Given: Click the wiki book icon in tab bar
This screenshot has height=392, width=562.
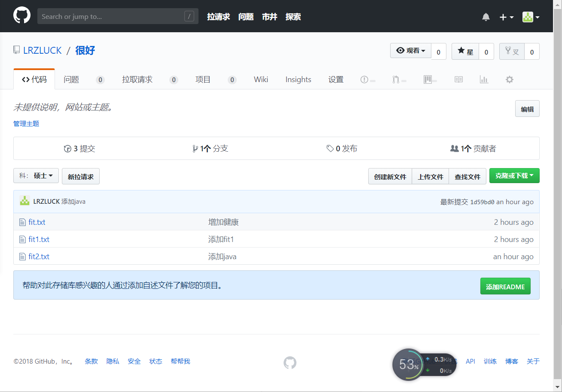Looking at the screenshot, I should click(459, 80).
